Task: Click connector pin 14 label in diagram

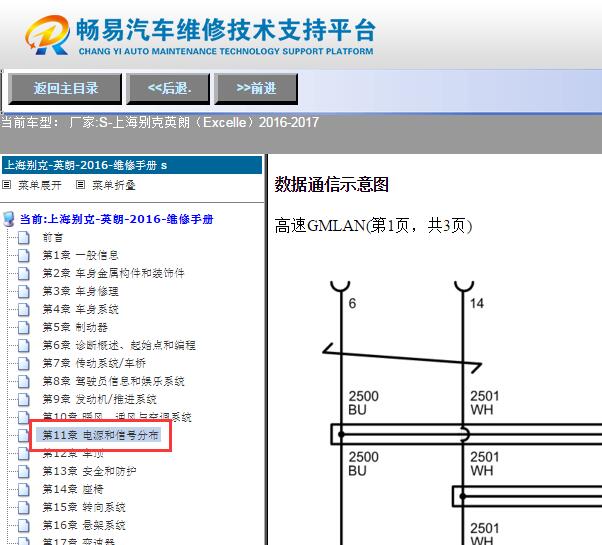Action: (x=477, y=304)
